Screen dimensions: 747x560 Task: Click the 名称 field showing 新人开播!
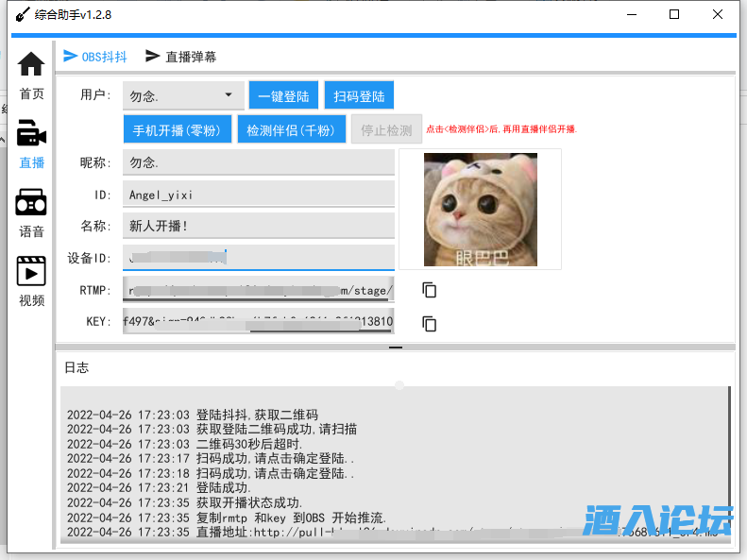(258, 226)
